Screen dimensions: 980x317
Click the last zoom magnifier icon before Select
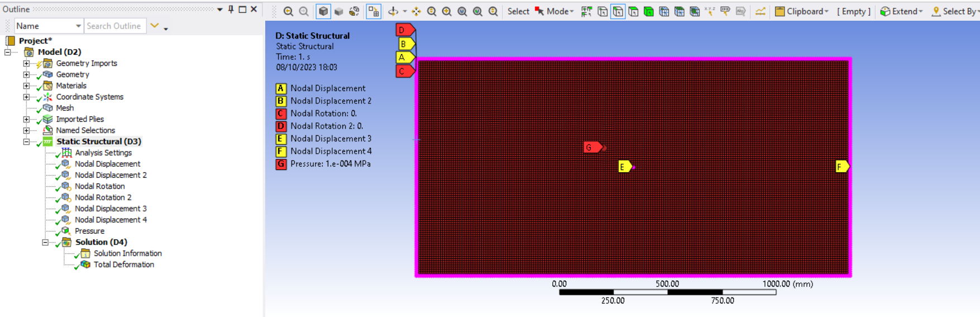click(x=493, y=11)
